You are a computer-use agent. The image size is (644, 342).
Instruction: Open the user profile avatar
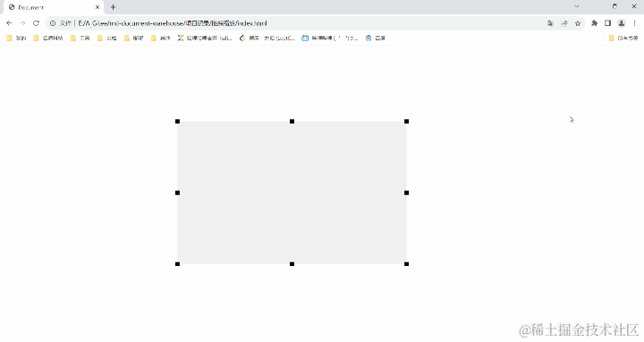(622, 23)
